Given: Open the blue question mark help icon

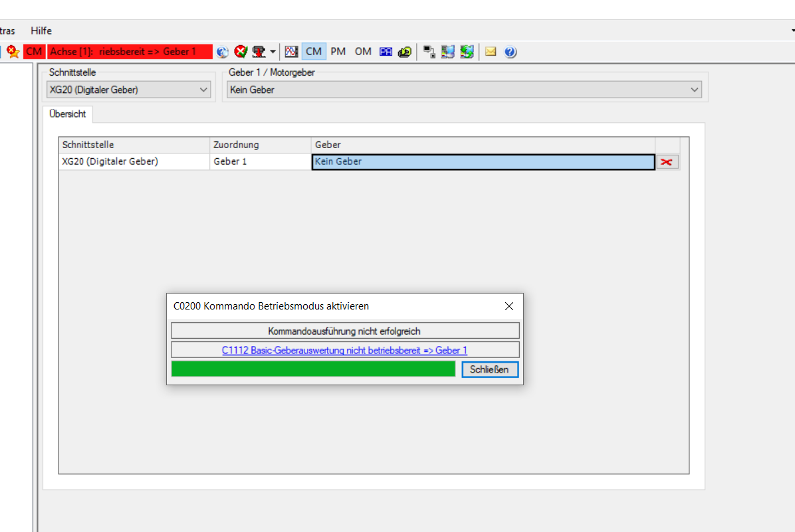Looking at the screenshot, I should pos(511,52).
